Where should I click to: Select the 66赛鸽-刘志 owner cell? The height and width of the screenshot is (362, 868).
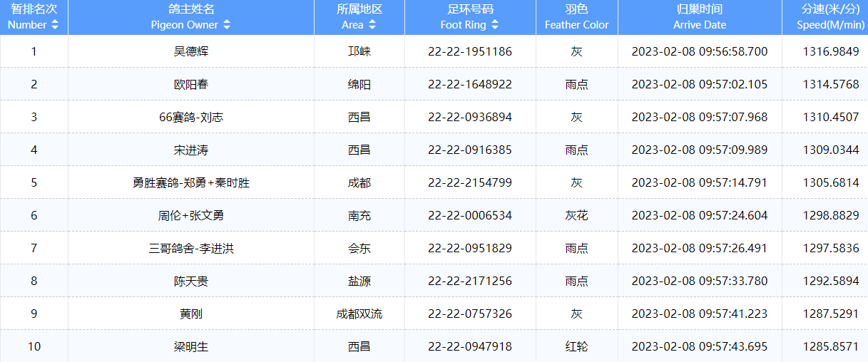pyautogui.click(x=191, y=118)
